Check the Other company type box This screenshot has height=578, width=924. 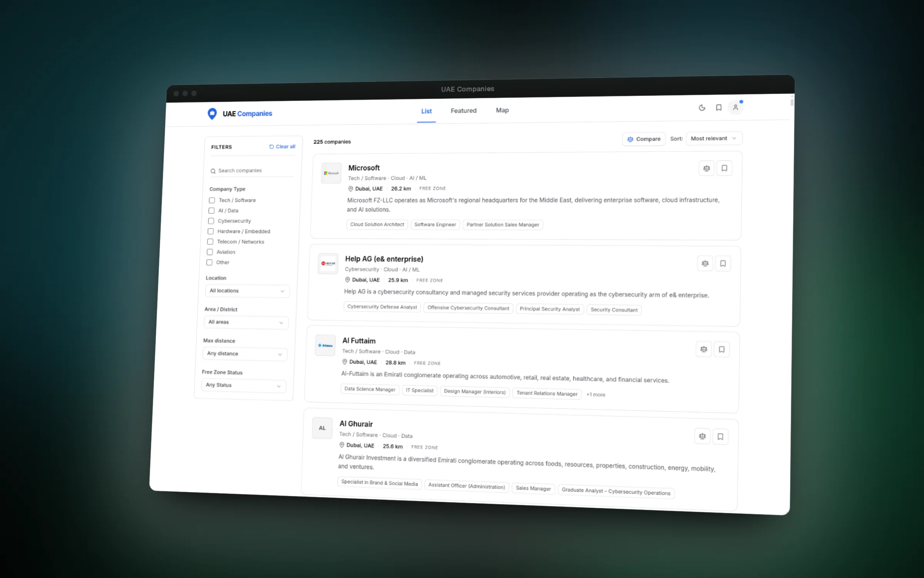(x=209, y=262)
